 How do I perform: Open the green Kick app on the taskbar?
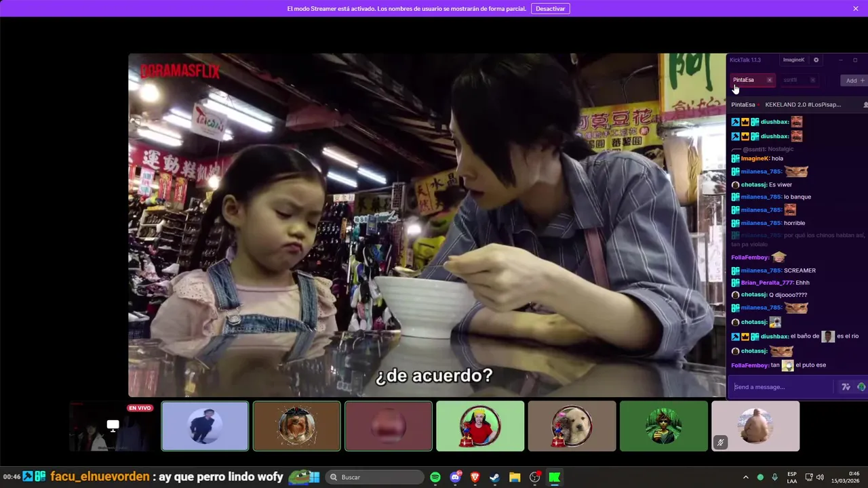(x=555, y=477)
